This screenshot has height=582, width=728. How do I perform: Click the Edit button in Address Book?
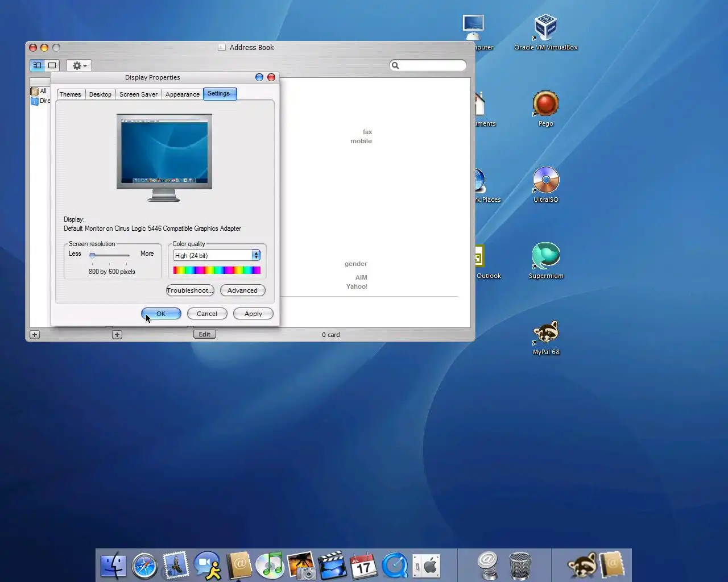(205, 334)
